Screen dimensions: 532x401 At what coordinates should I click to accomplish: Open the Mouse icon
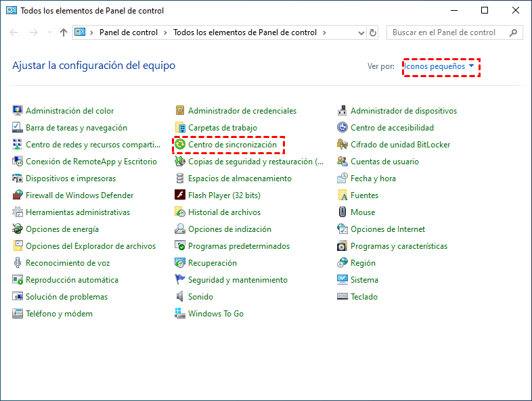(x=342, y=212)
